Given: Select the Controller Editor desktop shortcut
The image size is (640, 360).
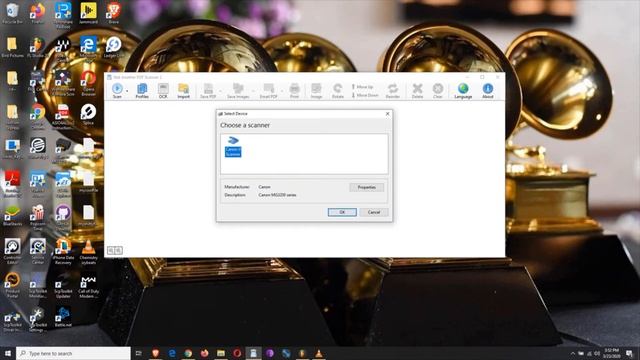Looking at the screenshot, I should 13,252.
